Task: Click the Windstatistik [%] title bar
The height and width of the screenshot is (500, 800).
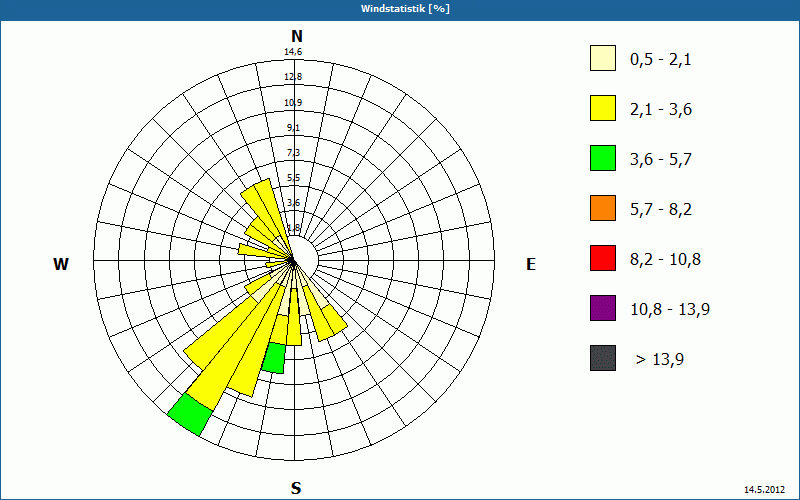Action: pos(400,9)
